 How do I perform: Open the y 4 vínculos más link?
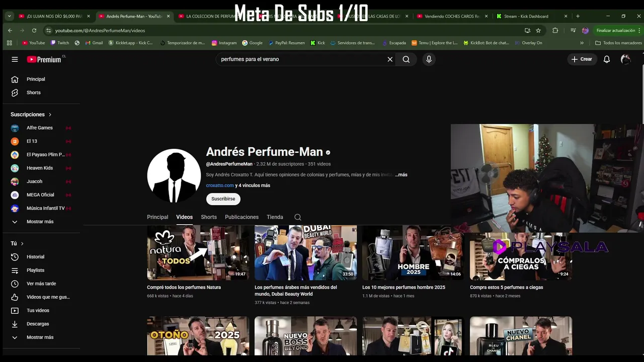[x=253, y=186]
